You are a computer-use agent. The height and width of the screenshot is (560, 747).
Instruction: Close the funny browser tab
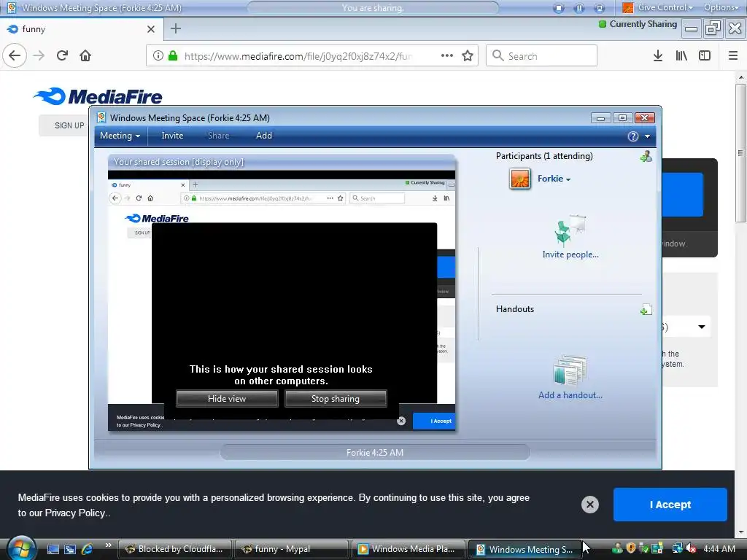151,29
